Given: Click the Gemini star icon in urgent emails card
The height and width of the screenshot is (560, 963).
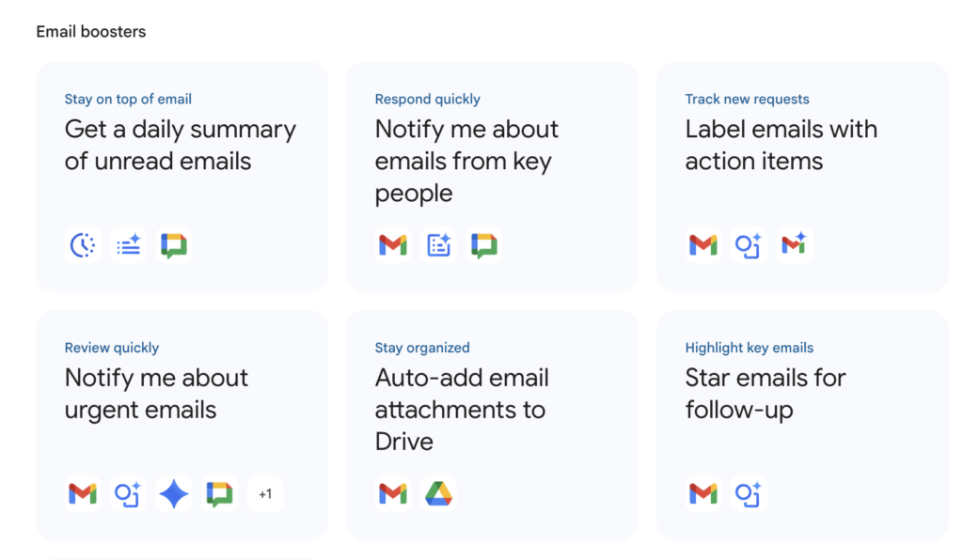Looking at the screenshot, I should click(x=174, y=494).
